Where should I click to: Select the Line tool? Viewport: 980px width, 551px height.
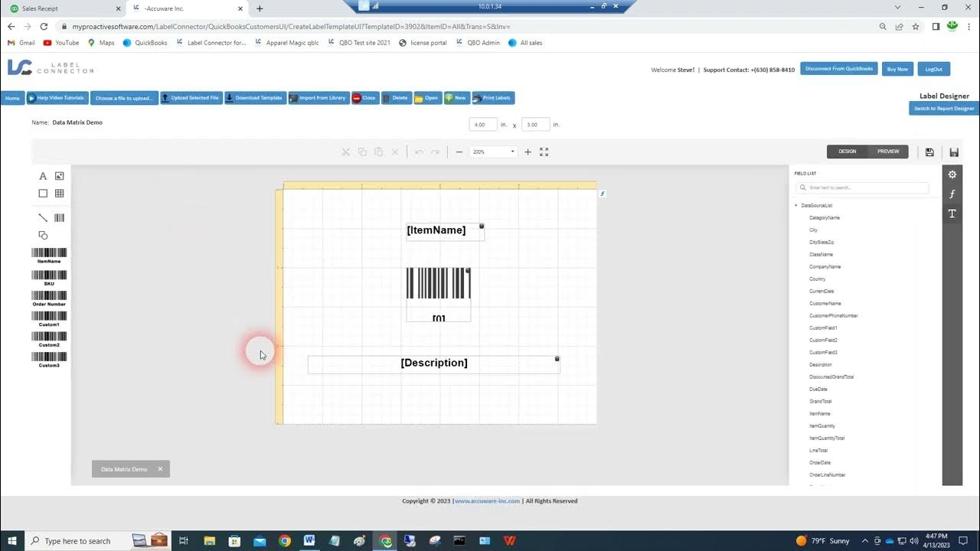tap(43, 218)
